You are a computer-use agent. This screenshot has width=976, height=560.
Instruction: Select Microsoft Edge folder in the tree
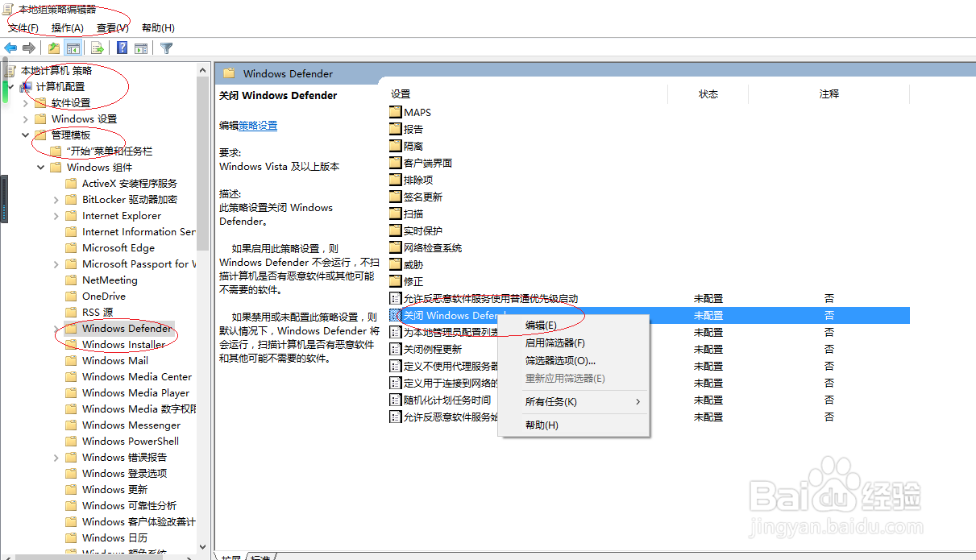[x=118, y=247]
